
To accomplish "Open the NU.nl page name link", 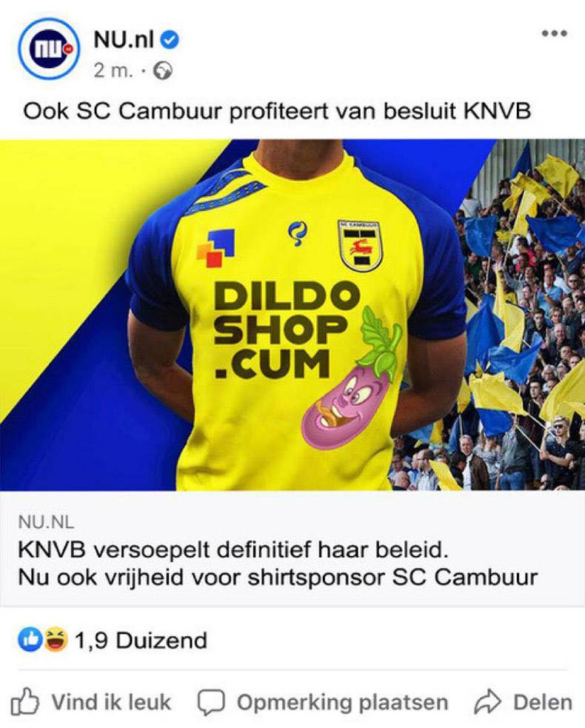I will (124, 41).
